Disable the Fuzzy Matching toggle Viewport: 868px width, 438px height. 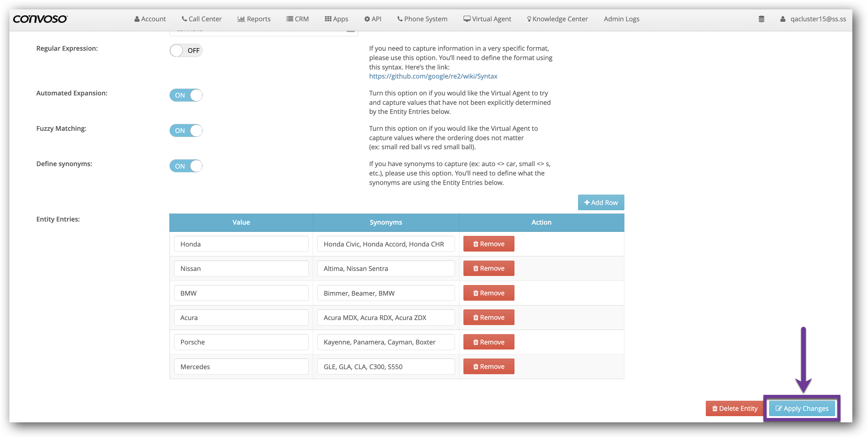coord(186,131)
